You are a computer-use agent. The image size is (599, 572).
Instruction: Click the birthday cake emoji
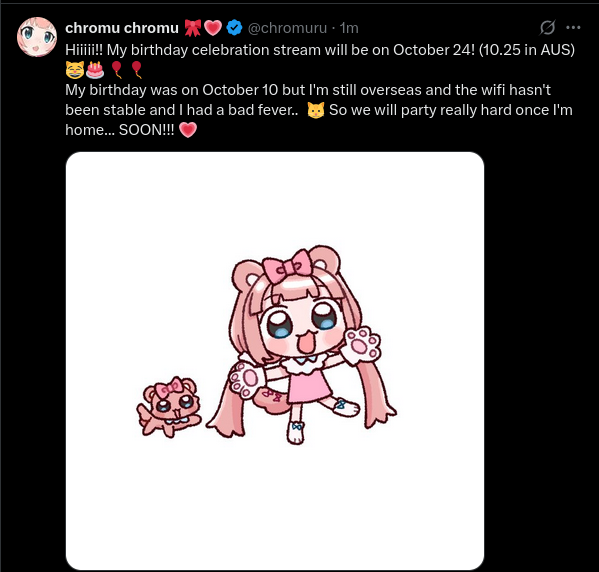pos(95,70)
